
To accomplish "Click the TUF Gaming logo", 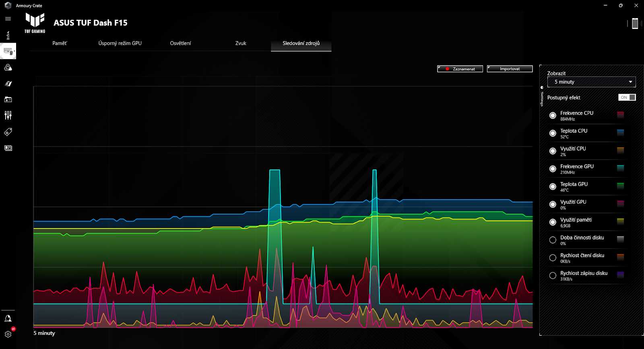I will click(35, 23).
